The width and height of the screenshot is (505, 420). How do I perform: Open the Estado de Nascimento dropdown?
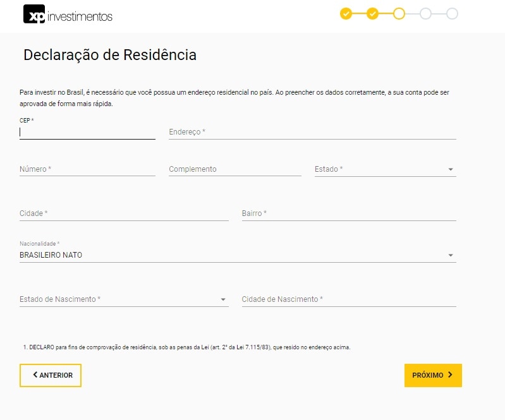[223, 299]
